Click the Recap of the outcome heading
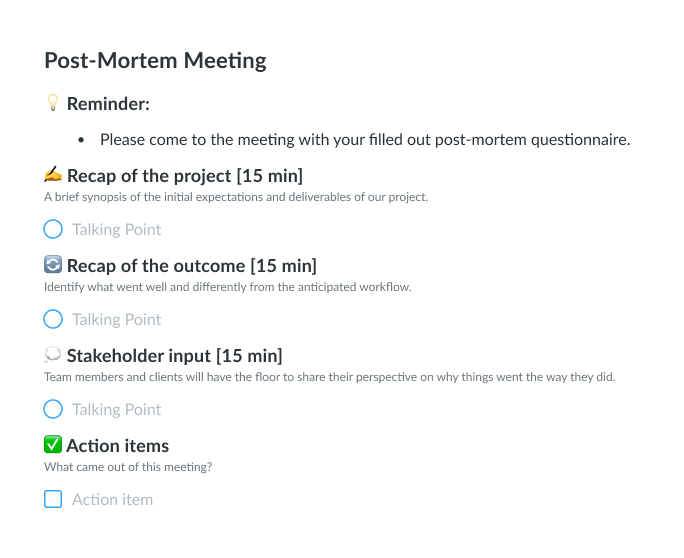The height and width of the screenshot is (558, 684). [192, 265]
